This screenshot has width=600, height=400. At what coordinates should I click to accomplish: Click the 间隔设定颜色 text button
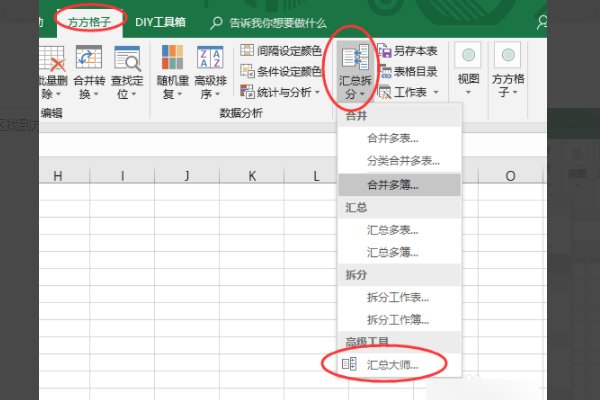(x=289, y=50)
